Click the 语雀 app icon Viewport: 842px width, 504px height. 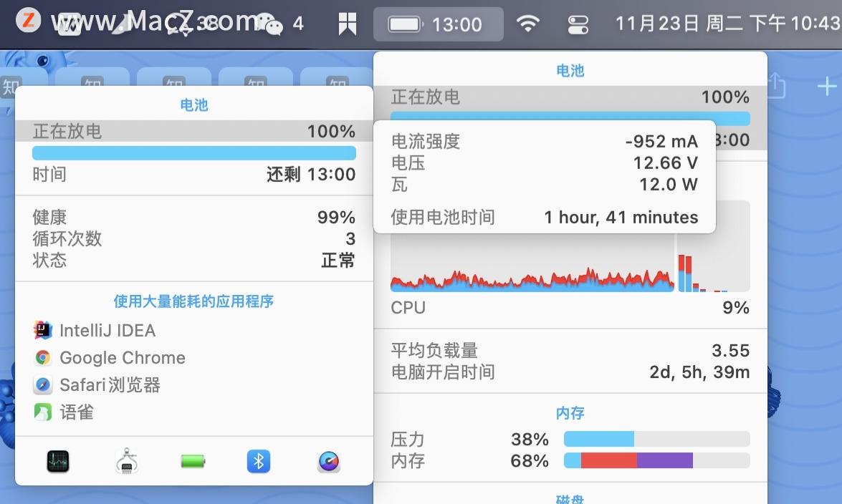point(42,412)
